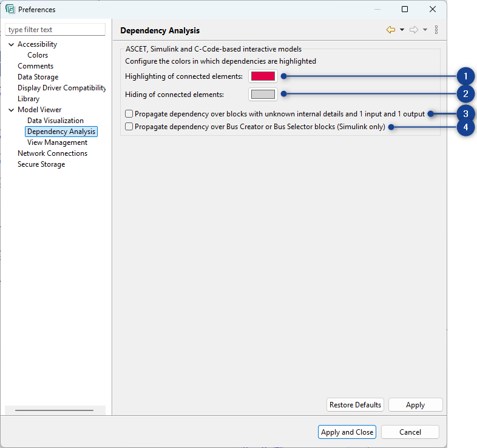Open the Comments preferences page

(35, 66)
